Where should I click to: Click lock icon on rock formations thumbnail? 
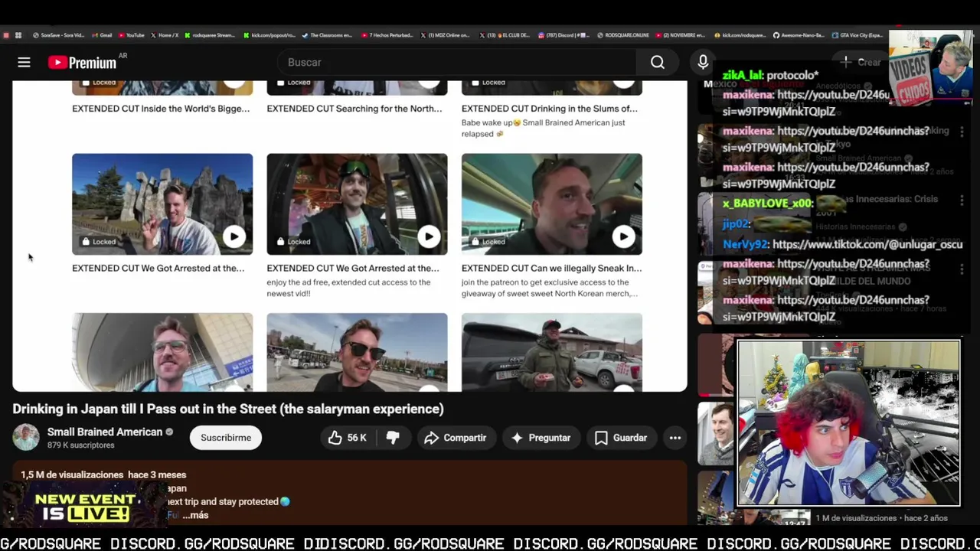click(87, 242)
